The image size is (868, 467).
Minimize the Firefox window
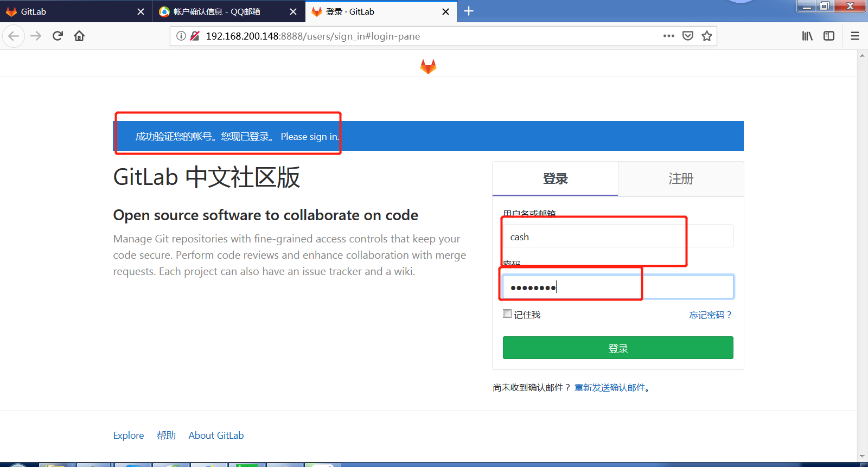click(x=807, y=6)
